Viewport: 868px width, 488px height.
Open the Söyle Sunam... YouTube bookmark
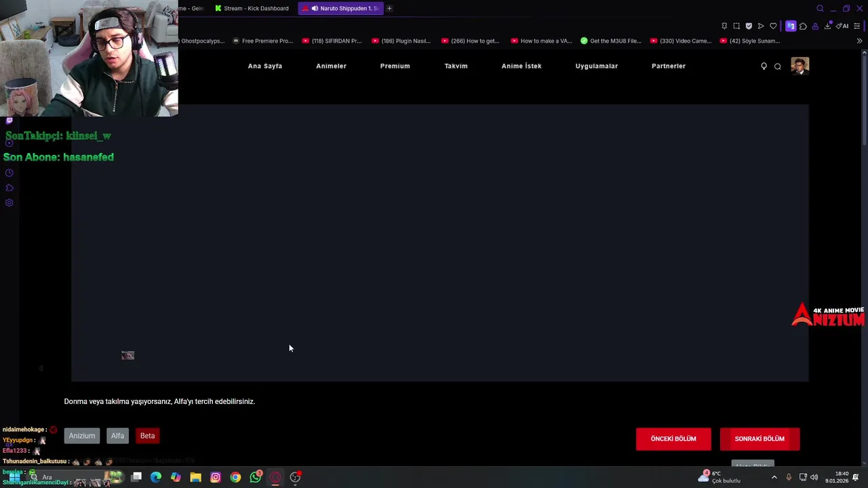click(750, 41)
